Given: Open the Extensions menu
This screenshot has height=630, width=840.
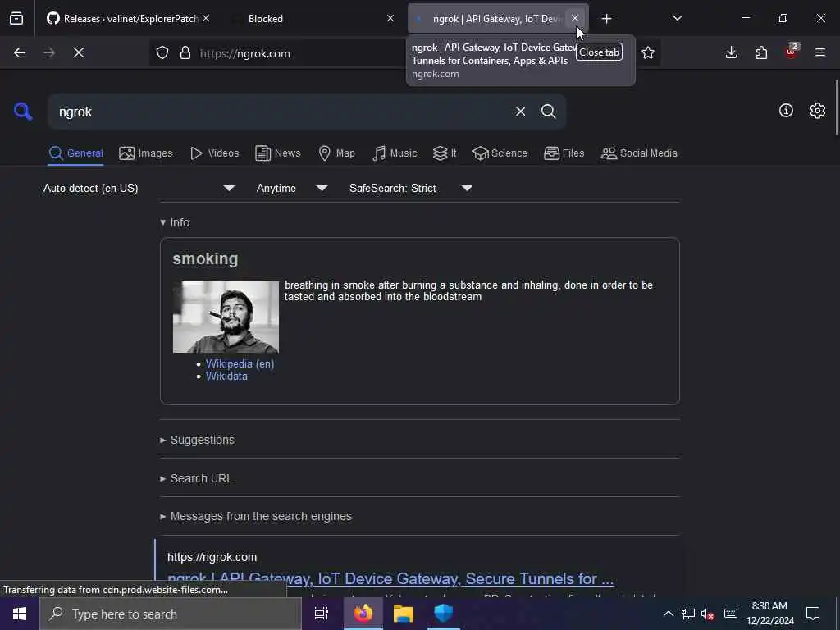Looking at the screenshot, I should (761, 52).
